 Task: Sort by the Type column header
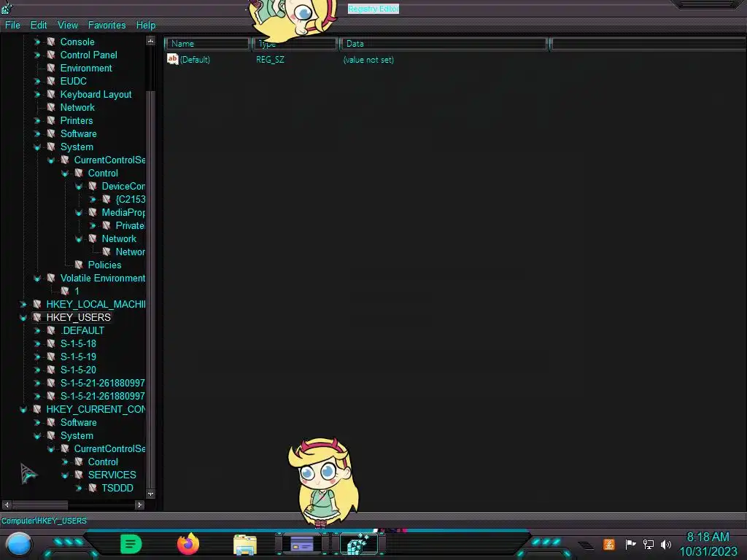tap(295, 44)
